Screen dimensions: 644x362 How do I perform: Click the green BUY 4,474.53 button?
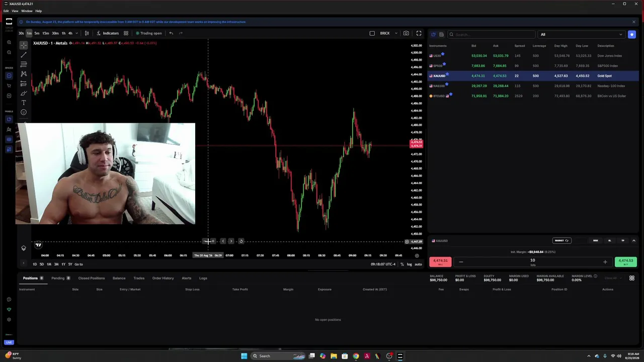626,261
